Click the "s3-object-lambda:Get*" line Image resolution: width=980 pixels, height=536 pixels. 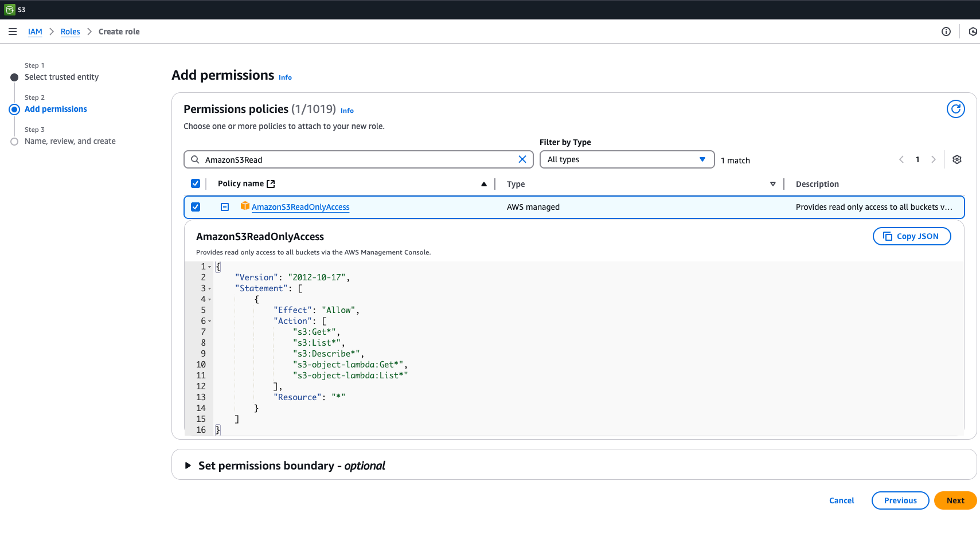tap(350, 365)
